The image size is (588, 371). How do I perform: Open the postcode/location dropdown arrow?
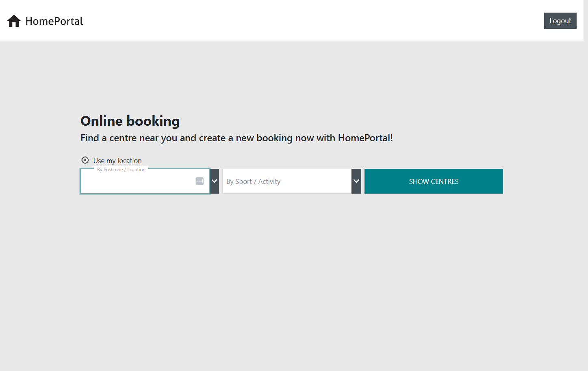click(215, 181)
